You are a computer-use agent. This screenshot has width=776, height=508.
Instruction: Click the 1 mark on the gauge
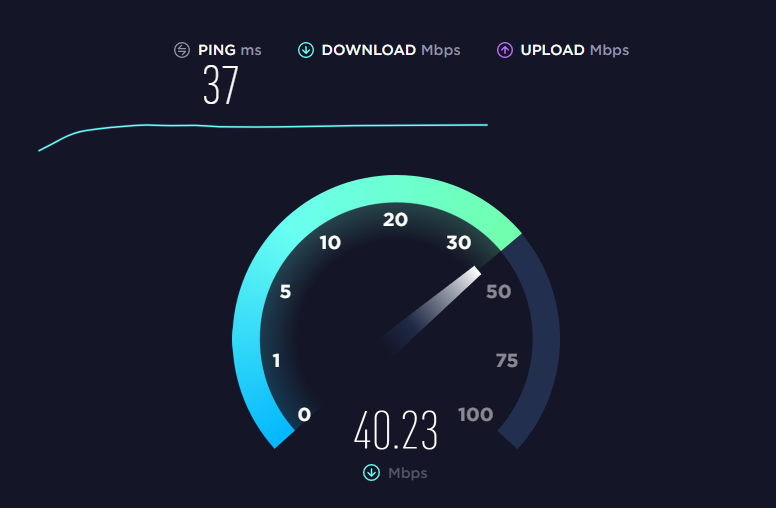click(276, 360)
